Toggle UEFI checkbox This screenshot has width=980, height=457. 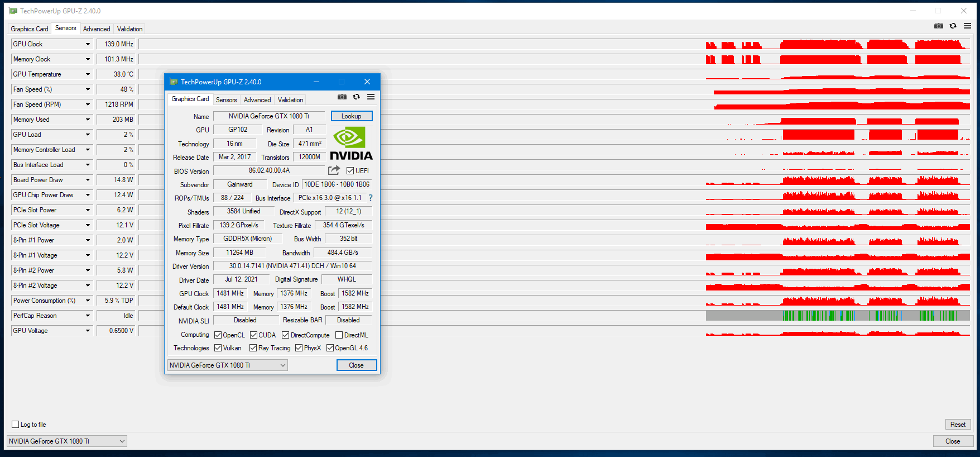click(x=350, y=171)
